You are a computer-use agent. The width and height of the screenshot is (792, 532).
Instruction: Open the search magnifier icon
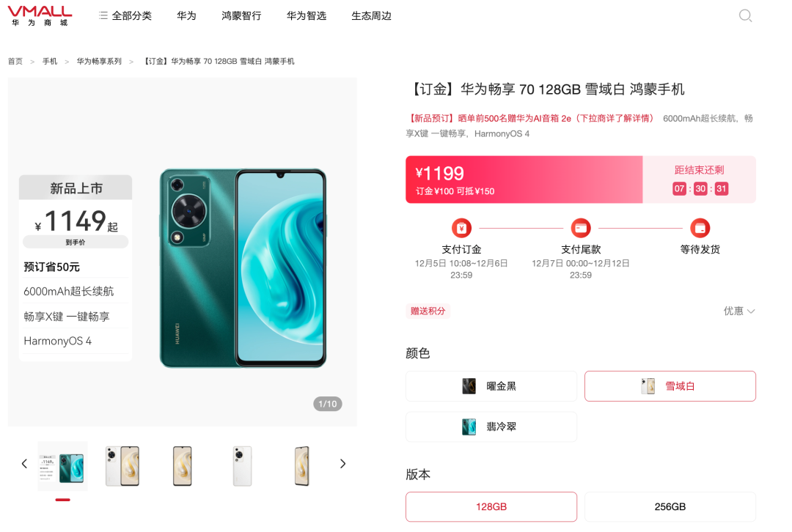click(746, 15)
